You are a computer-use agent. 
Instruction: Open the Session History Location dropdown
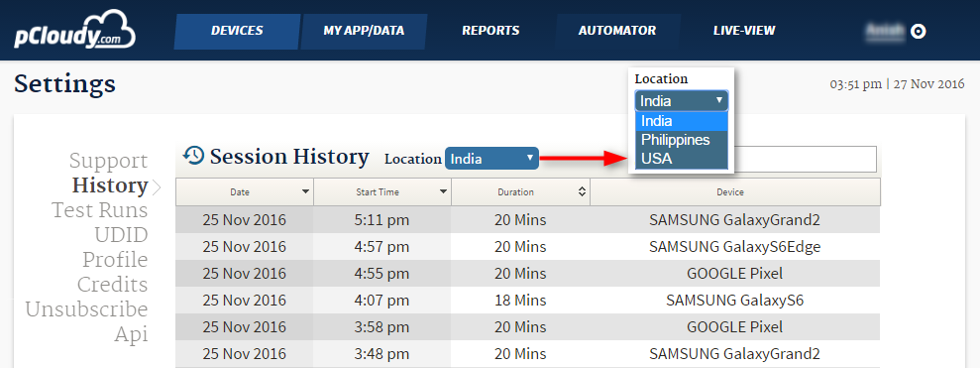pyautogui.click(x=491, y=159)
